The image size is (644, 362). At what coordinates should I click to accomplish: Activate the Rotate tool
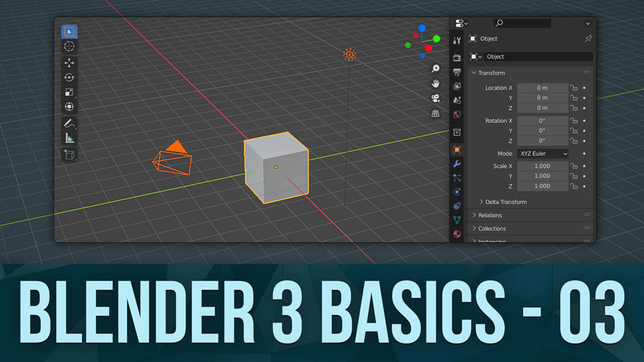(69, 77)
